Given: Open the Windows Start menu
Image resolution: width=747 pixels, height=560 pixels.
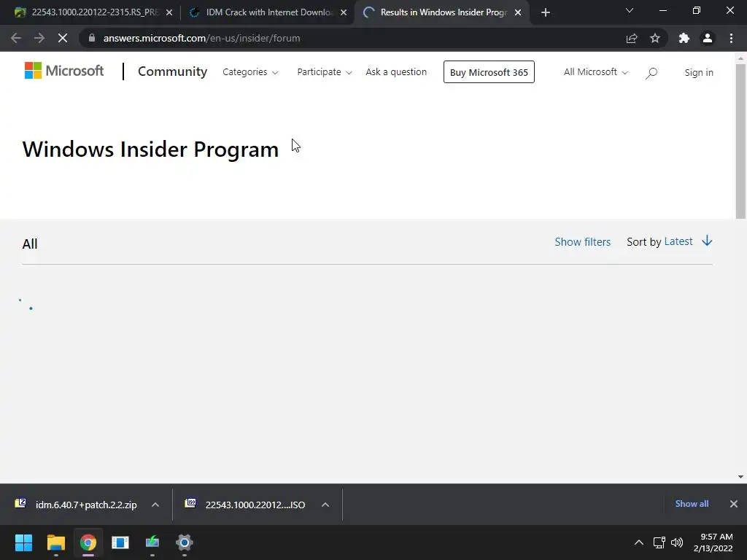Looking at the screenshot, I should 23,542.
